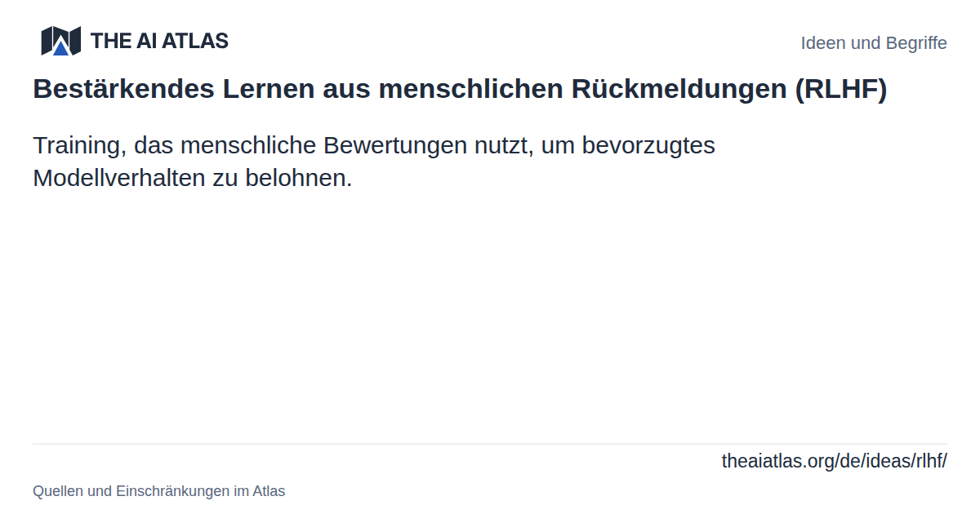Click the folded map logo icon
980x514 pixels.
point(60,41)
